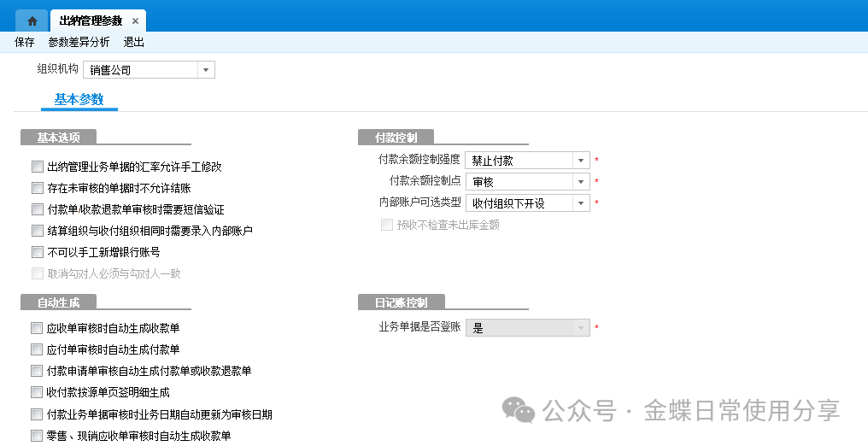Expand the 付款余额控制点 dropdown

580,181
